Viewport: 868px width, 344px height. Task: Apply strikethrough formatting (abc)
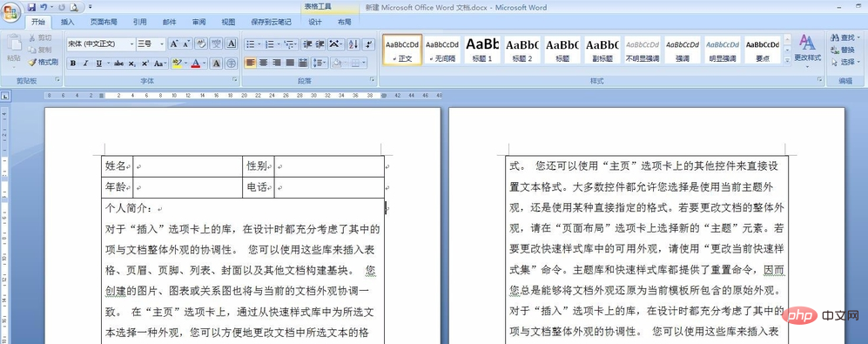pyautogui.click(x=119, y=64)
